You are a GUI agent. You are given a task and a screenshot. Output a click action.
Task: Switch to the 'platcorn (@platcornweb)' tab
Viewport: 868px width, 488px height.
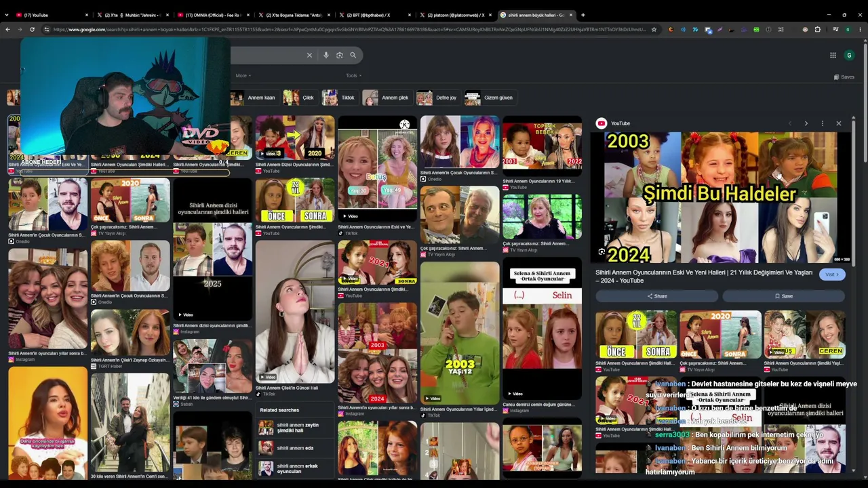point(458,15)
